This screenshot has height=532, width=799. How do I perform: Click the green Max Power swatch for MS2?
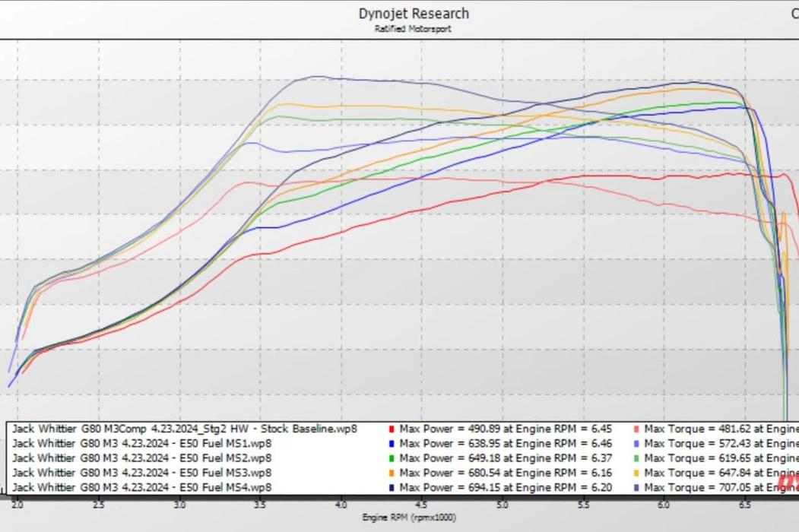tap(392, 458)
